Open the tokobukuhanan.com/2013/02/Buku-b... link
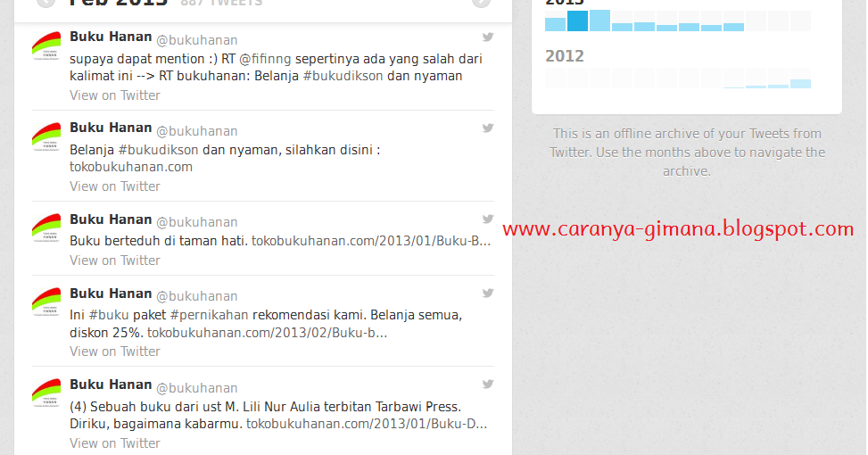Image resolution: width=868 pixels, height=455 pixels. (x=267, y=333)
